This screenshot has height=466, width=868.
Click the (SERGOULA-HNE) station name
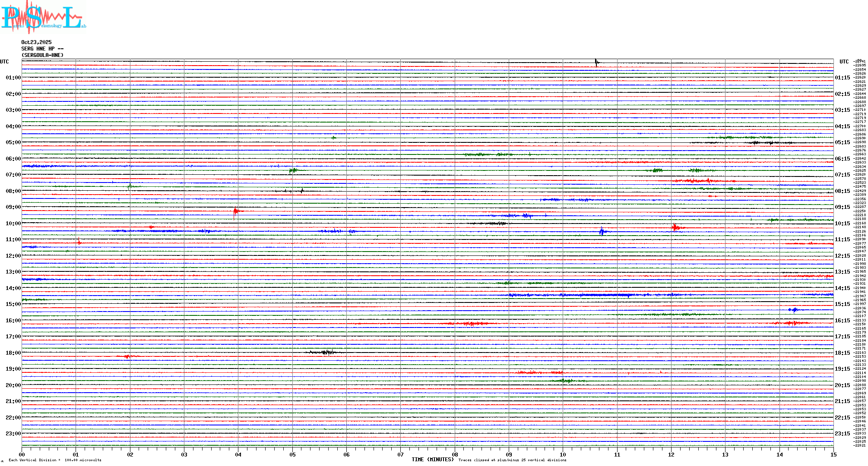tap(42, 55)
